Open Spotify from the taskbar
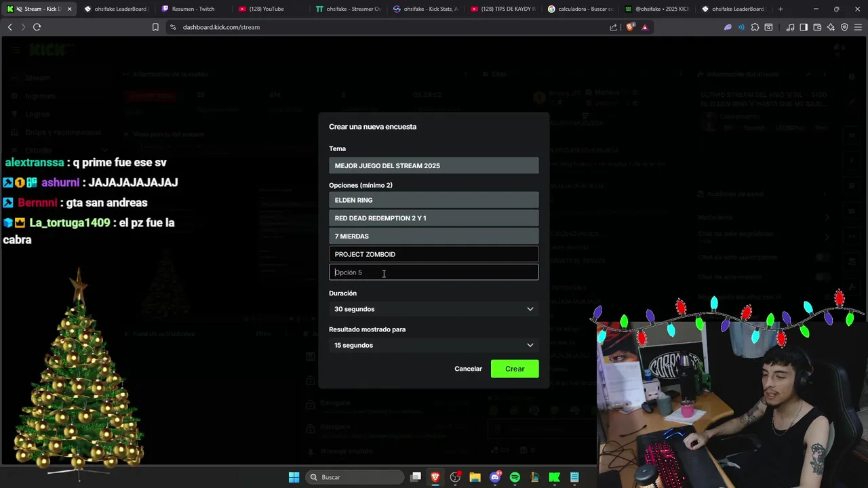The width and height of the screenshot is (868, 488). (x=515, y=477)
